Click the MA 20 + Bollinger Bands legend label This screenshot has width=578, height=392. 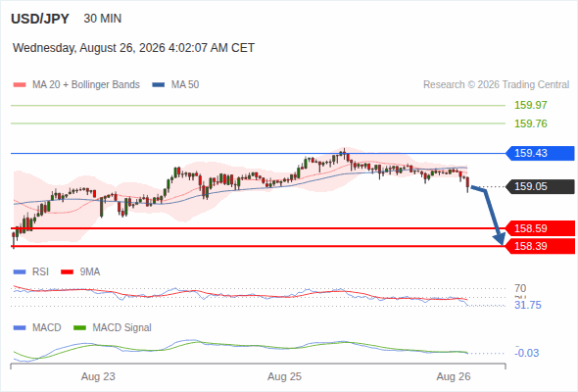click(x=86, y=85)
